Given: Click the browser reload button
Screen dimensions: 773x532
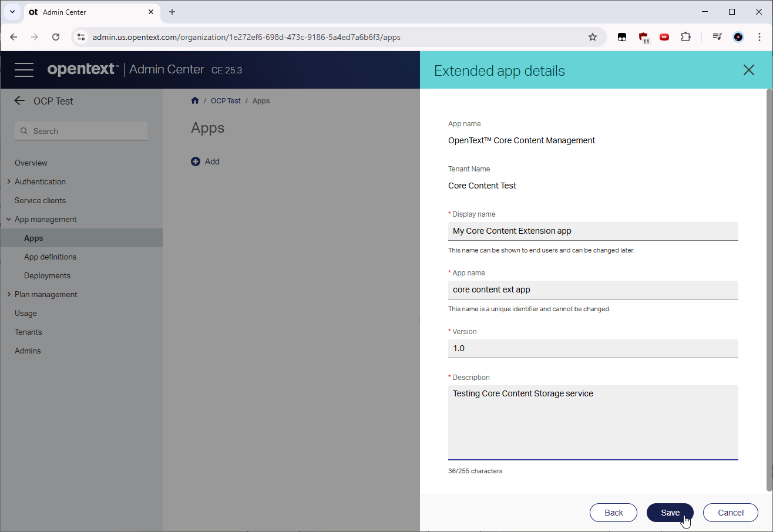Looking at the screenshot, I should pos(56,37).
